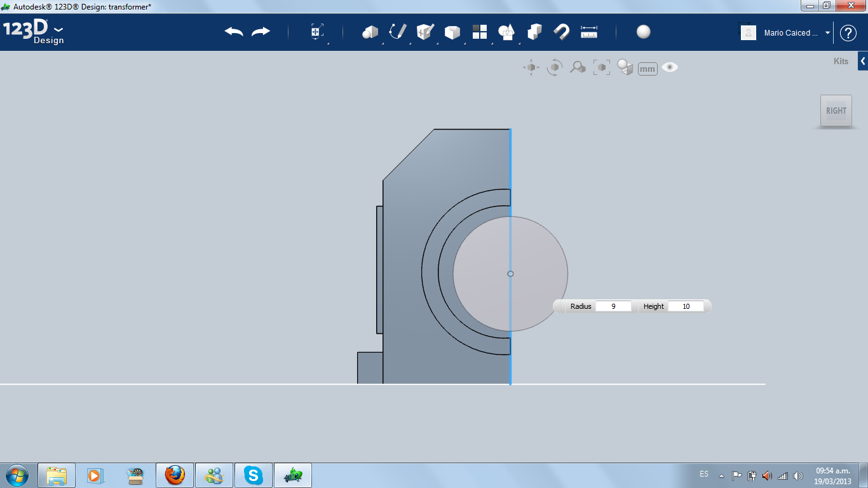
Task: Open the paint palette app on taskbar
Action: [135, 475]
